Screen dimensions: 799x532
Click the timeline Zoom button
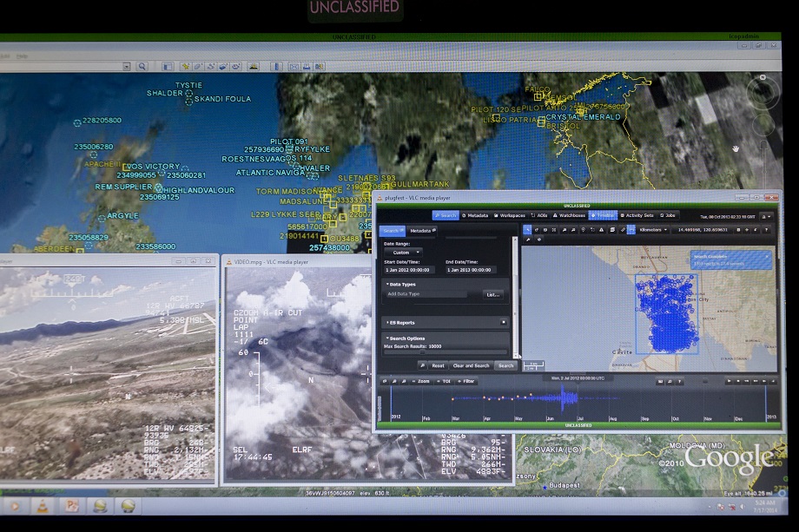[x=421, y=381]
